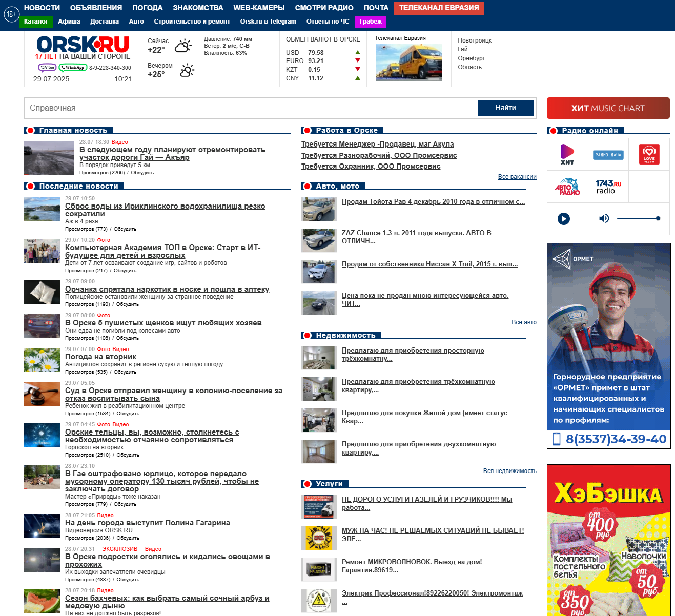Open the Авто submenu link
Screen dimensions: 675x616
(136, 22)
